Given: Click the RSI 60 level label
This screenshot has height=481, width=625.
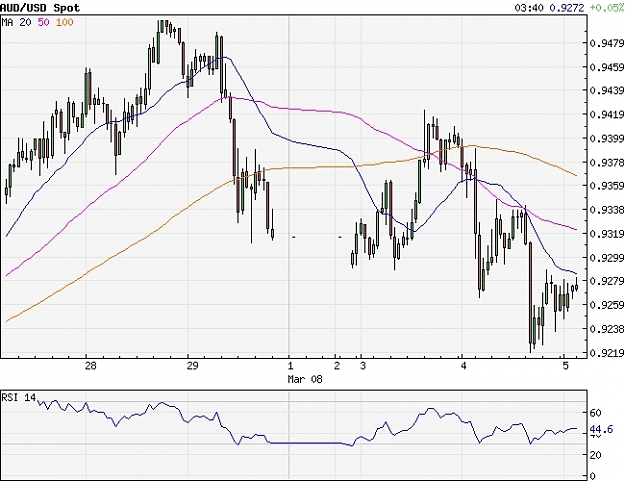Looking at the screenshot, I should [595, 413].
